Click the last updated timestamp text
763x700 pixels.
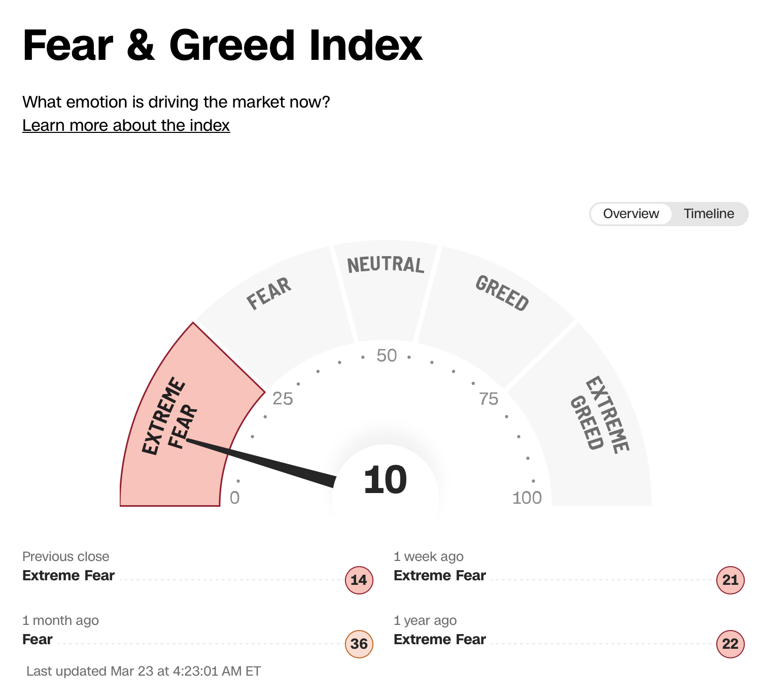coord(144,671)
